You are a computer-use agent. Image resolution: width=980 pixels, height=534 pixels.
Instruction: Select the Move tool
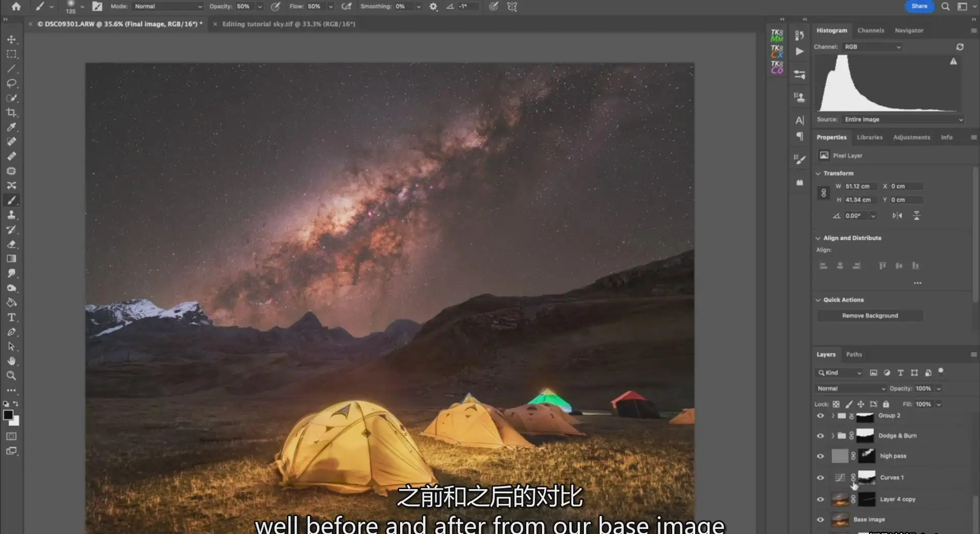pos(11,39)
